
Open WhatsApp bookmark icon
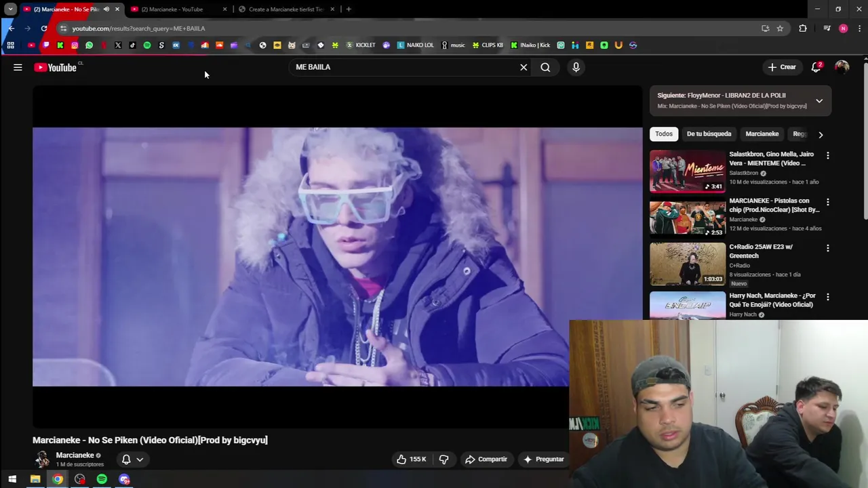coord(89,45)
